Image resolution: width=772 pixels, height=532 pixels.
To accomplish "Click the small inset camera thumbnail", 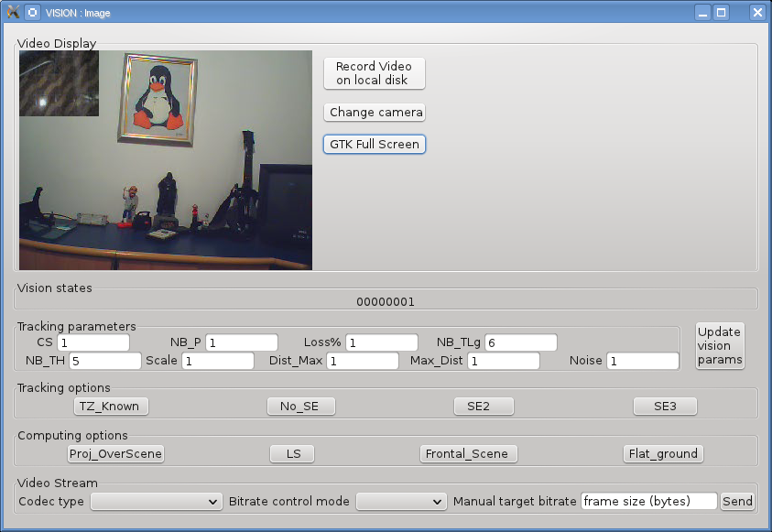I will (60, 83).
